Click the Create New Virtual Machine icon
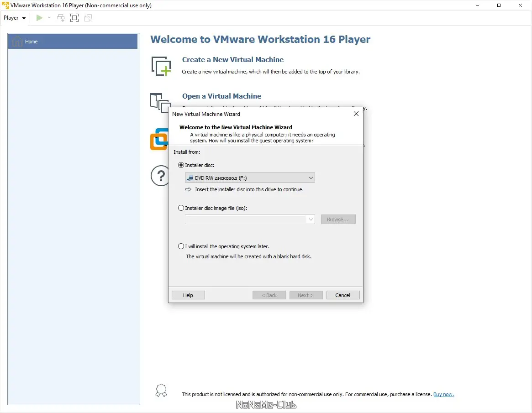This screenshot has width=532, height=413. click(161, 66)
